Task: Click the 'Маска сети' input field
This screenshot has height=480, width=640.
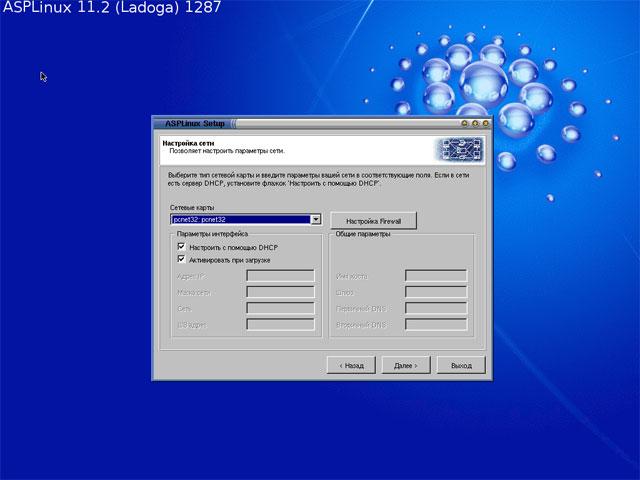Action: coord(280,292)
